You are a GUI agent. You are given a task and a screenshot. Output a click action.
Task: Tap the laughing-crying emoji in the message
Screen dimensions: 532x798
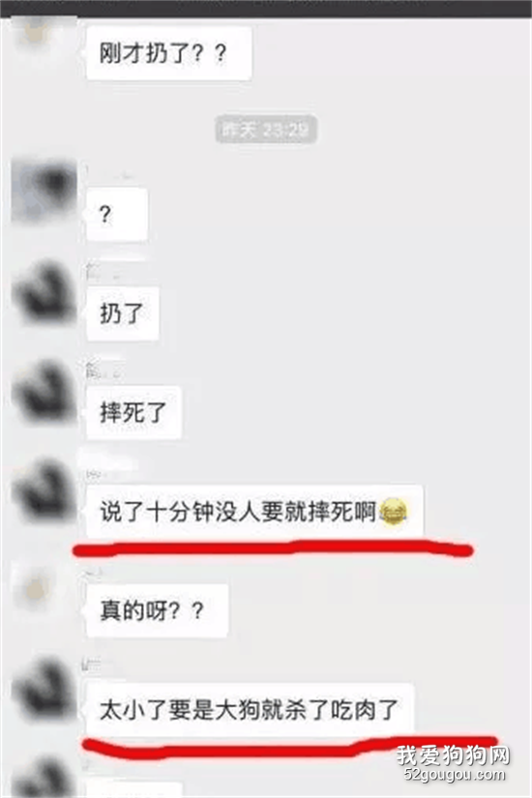pyautogui.click(x=393, y=513)
